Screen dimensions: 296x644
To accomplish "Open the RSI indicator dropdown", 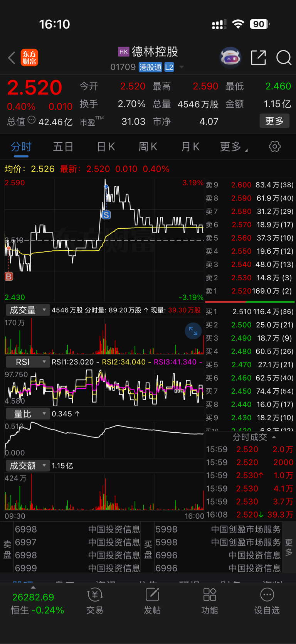I will (x=28, y=362).
